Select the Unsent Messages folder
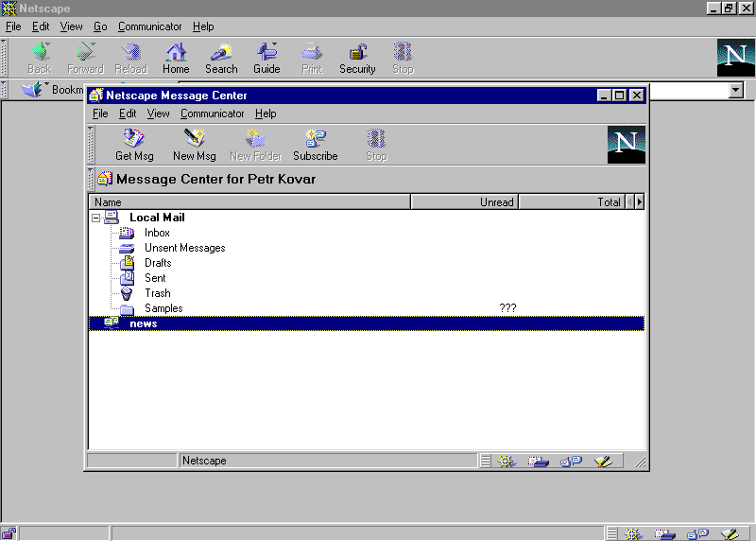 (185, 248)
